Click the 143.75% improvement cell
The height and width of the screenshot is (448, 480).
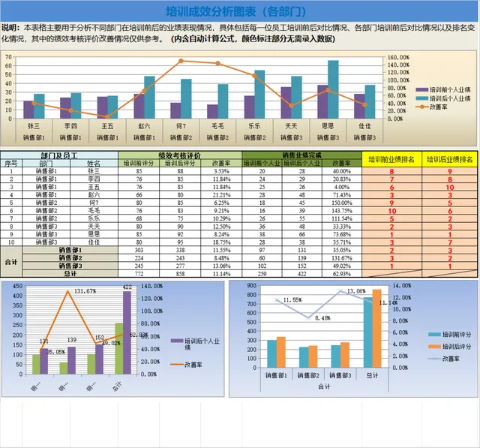342,211
